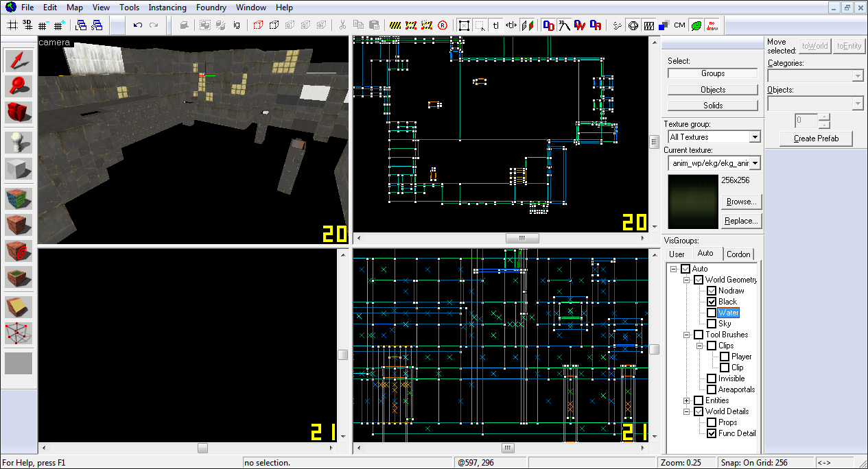Viewport: 868px width, 469px height.
Task: Enable the Water visgroup checkbox
Action: click(712, 313)
